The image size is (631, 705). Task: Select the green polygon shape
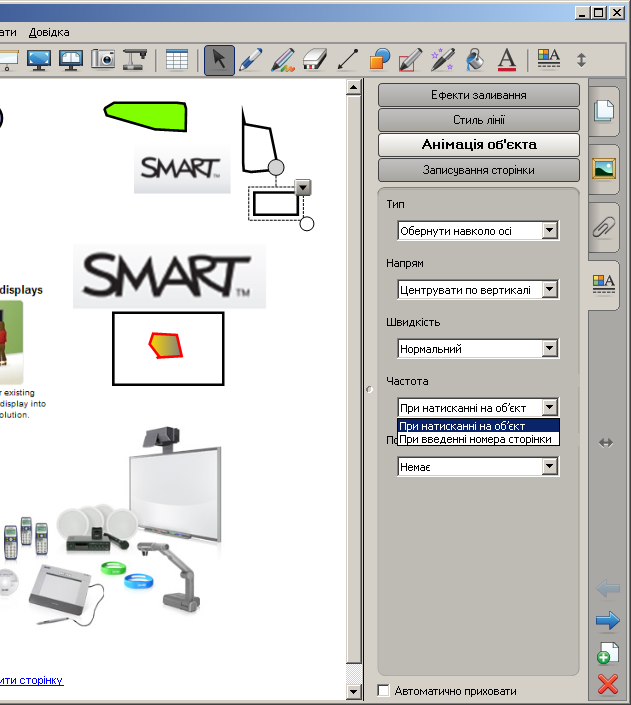tap(147, 116)
